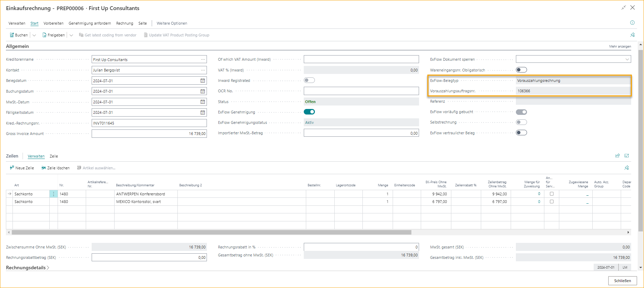Toggle ExFlow vertraulicher Beleg switch
The height and width of the screenshot is (288, 644).
click(521, 133)
